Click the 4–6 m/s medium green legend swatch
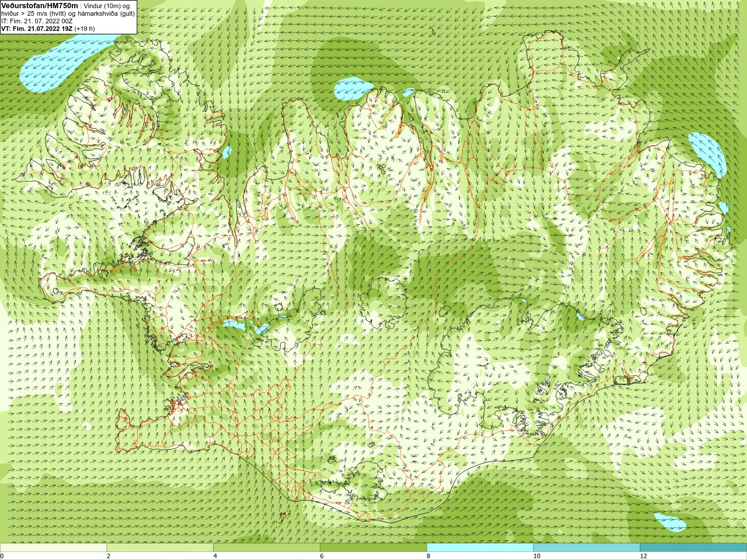The width and height of the screenshot is (747, 560). pos(267,548)
